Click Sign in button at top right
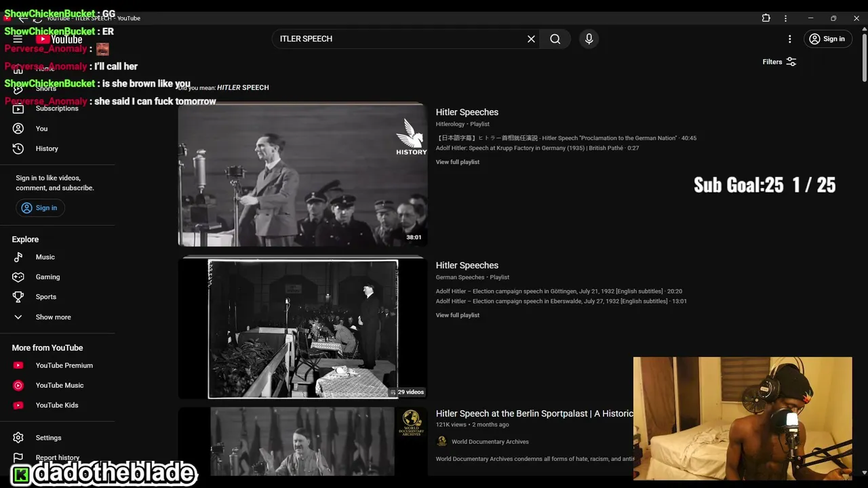Screen dimensions: 868x488 click(x=827, y=39)
